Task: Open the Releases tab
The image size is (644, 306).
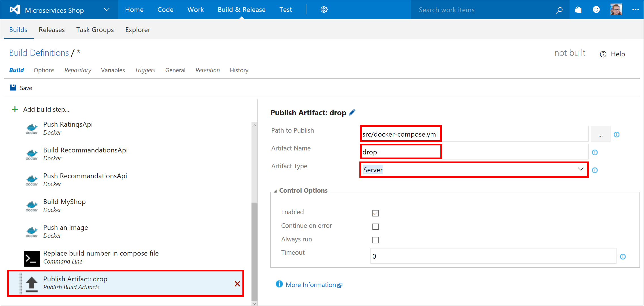Action: click(x=52, y=29)
